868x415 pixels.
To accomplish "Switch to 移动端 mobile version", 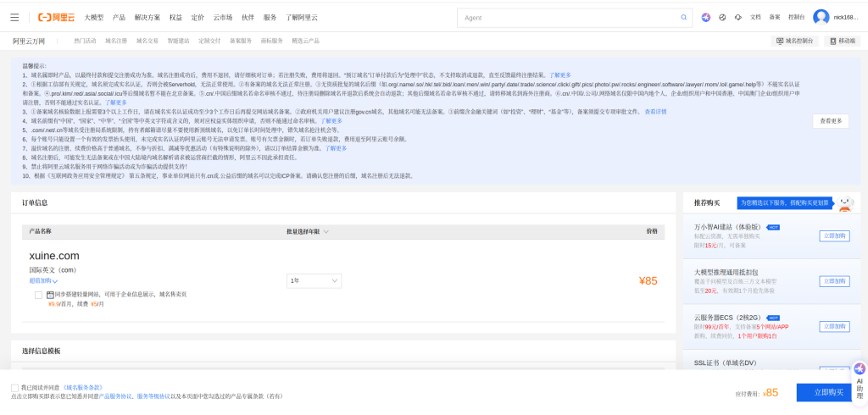I will pyautogui.click(x=843, y=41).
